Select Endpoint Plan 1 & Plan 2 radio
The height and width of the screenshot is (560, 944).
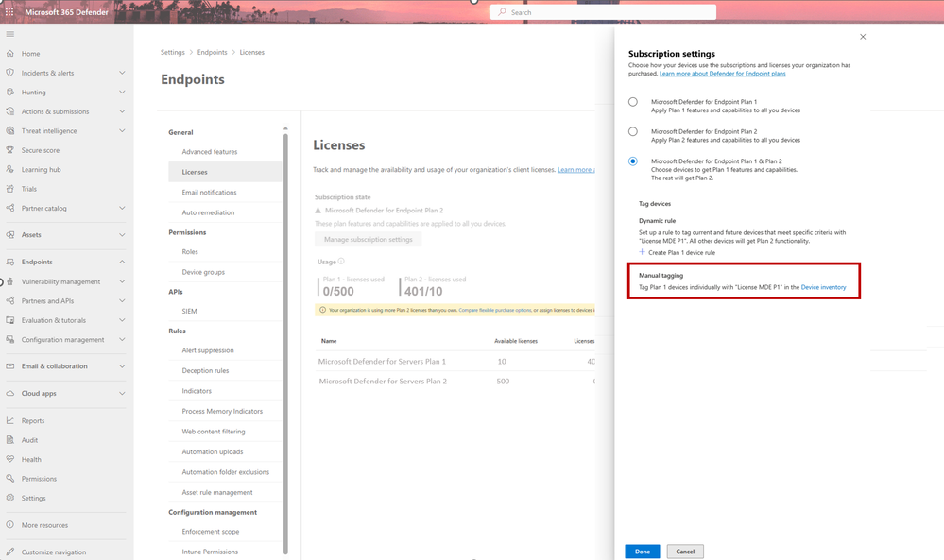point(633,161)
